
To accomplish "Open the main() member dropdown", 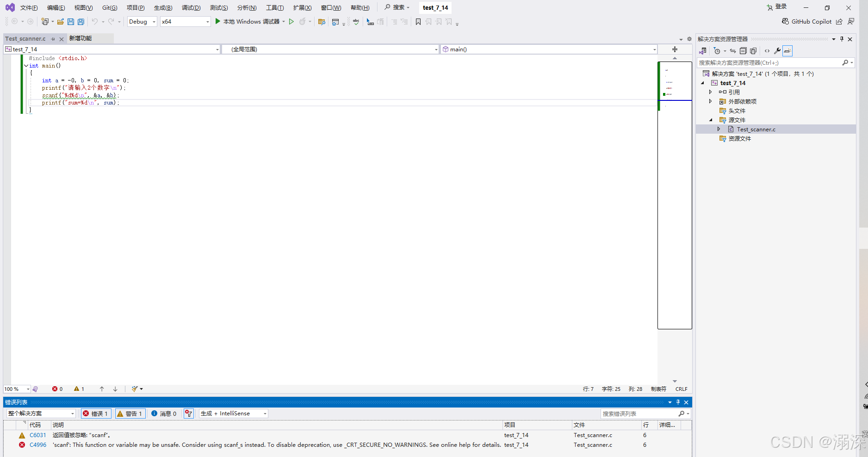I will point(549,49).
